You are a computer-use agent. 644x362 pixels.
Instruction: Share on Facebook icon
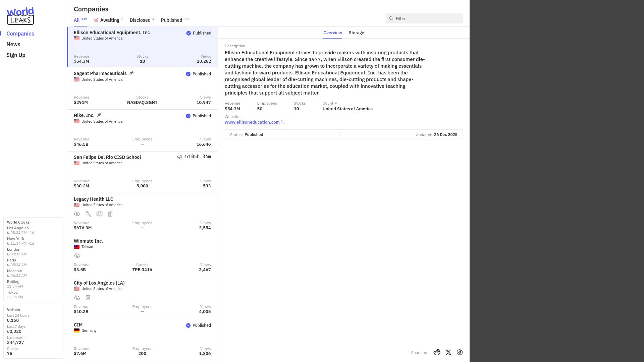pos(460,352)
